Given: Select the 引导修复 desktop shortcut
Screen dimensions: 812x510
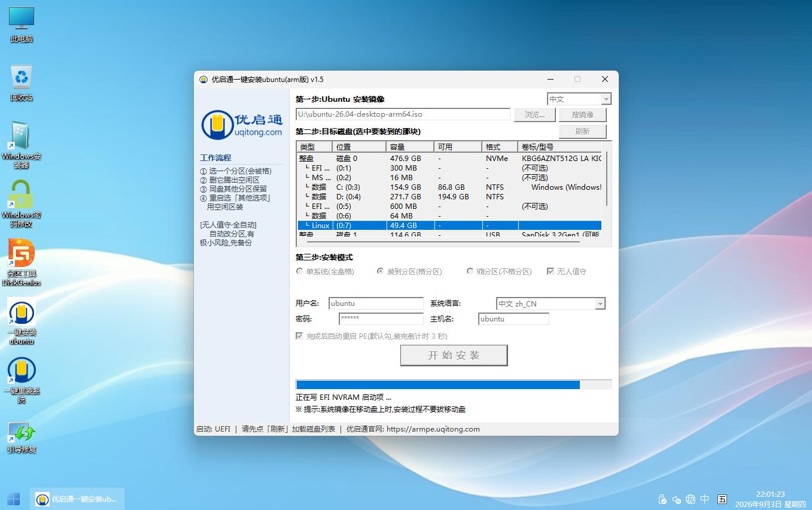Looking at the screenshot, I should 22,438.
